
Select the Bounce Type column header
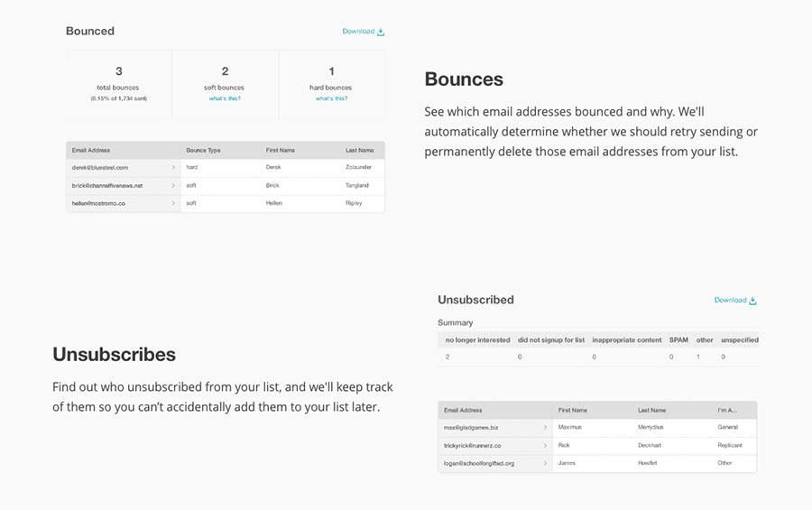[203, 150]
